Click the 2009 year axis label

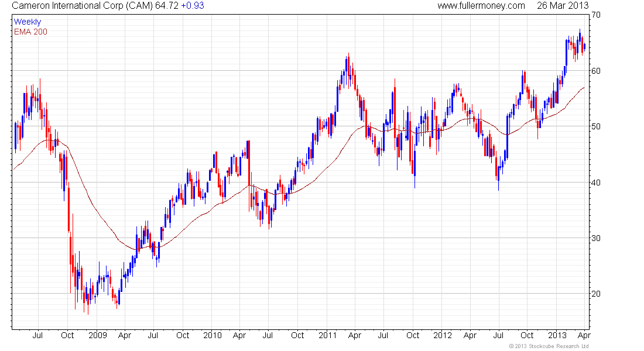click(98, 335)
